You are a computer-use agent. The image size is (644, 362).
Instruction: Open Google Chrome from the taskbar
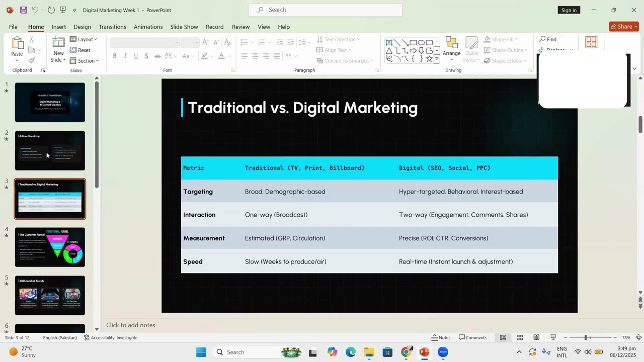coord(406,352)
